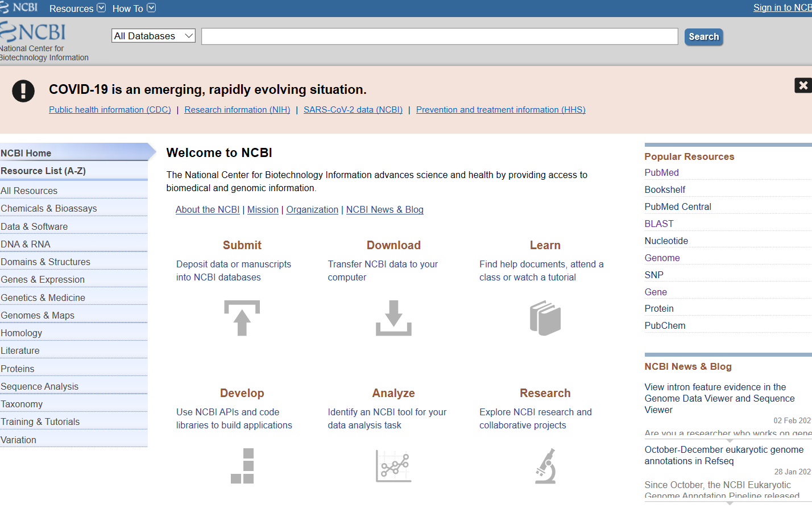Open Domains & Structures sidebar item
812x508 pixels.
[74, 262]
